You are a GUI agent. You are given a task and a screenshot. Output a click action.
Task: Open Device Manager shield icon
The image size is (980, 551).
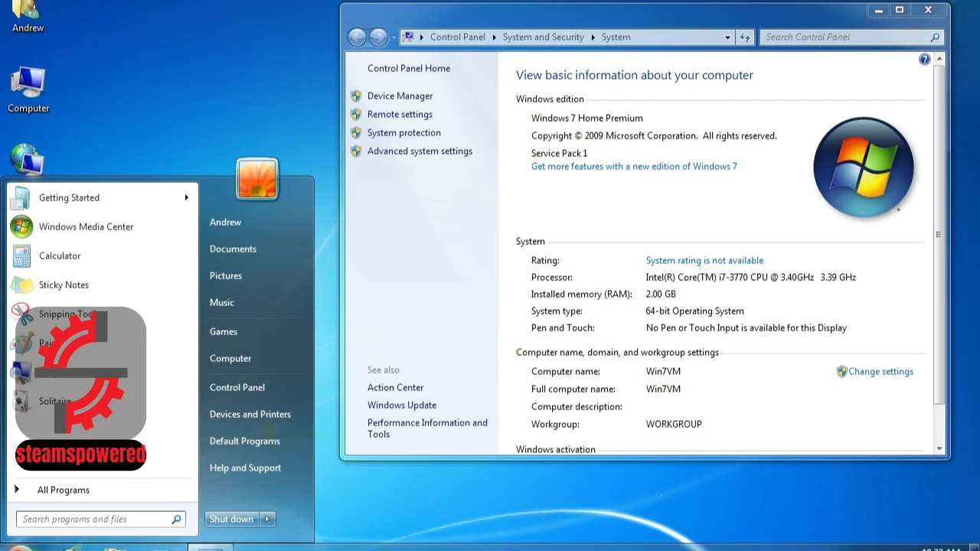pyautogui.click(x=356, y=96)
